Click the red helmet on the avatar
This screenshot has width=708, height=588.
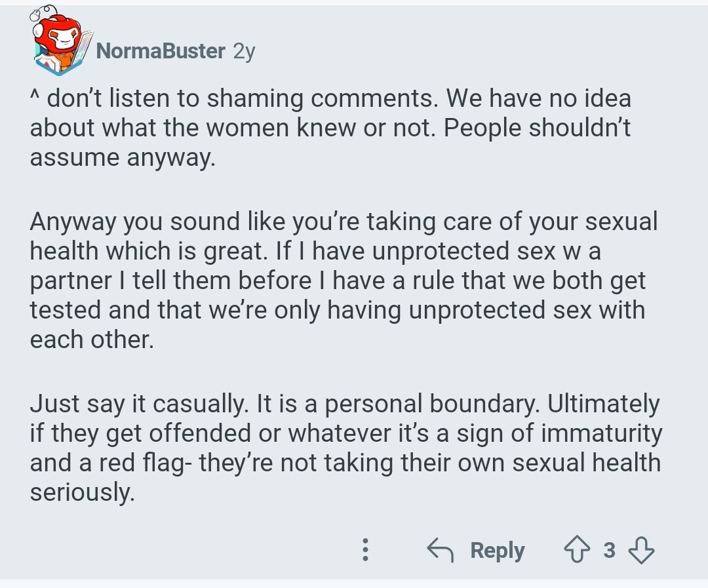point(56,34)
